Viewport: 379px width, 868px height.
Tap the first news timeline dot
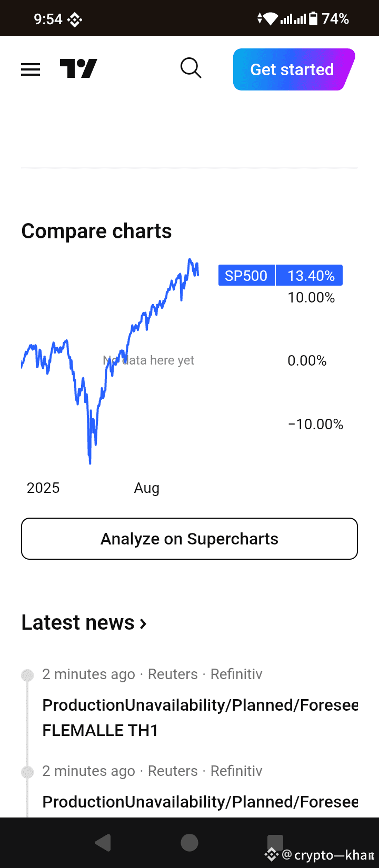point(27,675)
